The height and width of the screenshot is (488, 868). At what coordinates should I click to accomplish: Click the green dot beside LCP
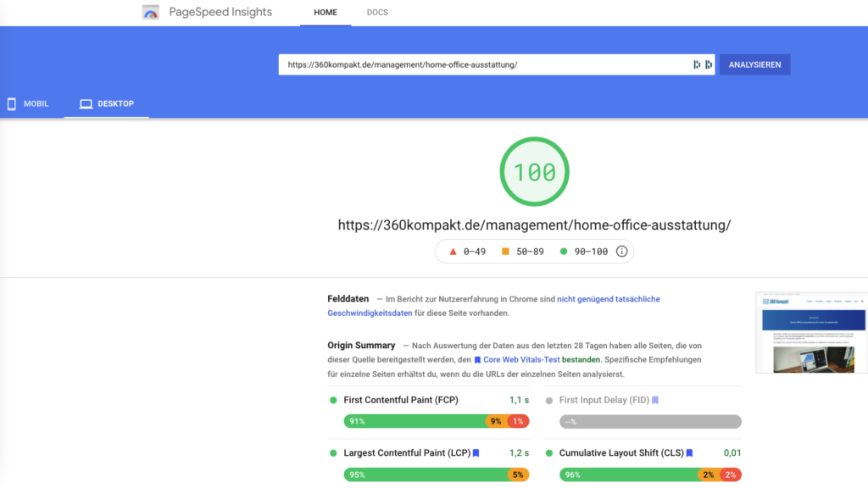[x=333, y=453]
